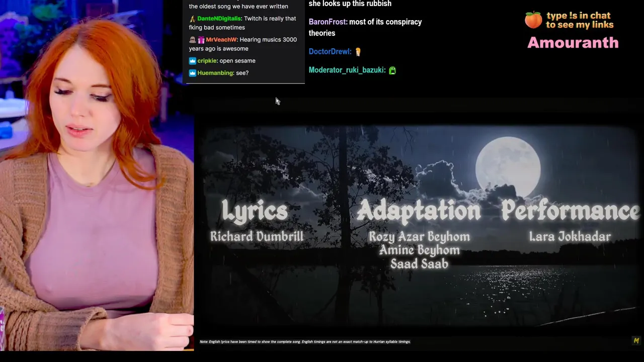Open BaronFrost username in overlay chat
This screenshot has width=644, height=362.
coord(328,22)
